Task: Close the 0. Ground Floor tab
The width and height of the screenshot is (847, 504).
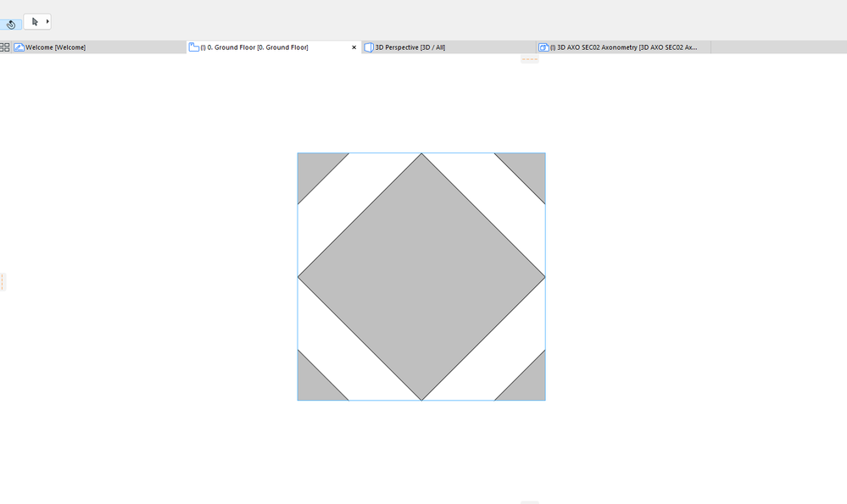Action: (354, 47)
